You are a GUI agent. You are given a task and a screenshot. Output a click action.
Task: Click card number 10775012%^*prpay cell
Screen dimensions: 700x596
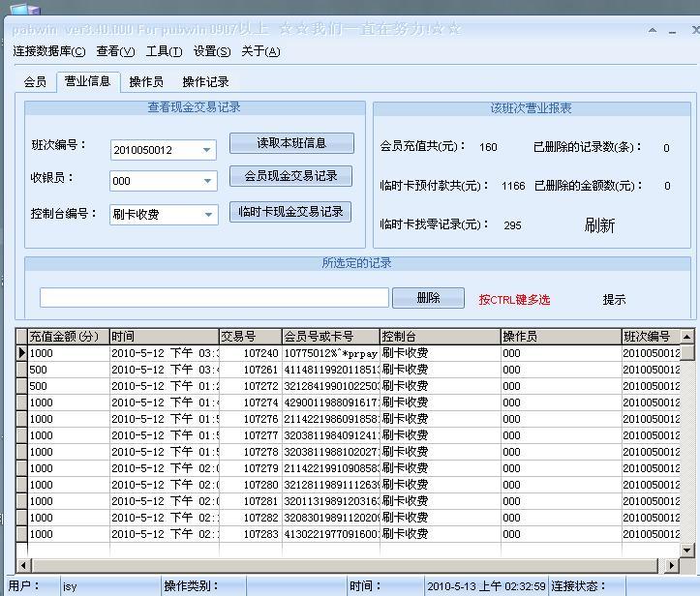(x=331, y=353)
